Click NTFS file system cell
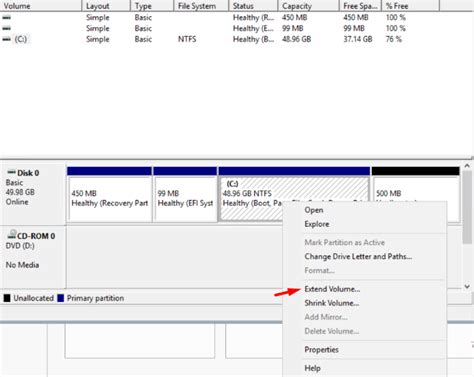Viewport: 474px width, 377px height. [187, 39]
